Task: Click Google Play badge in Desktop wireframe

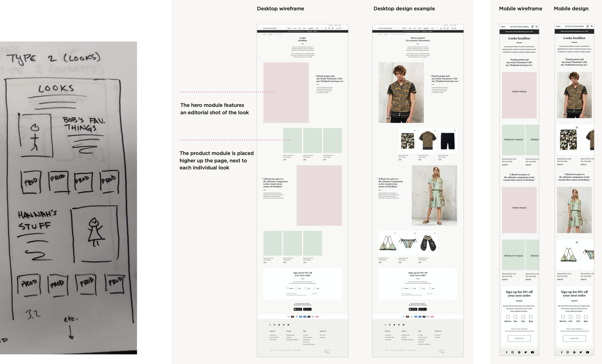Action: point(307,309)
